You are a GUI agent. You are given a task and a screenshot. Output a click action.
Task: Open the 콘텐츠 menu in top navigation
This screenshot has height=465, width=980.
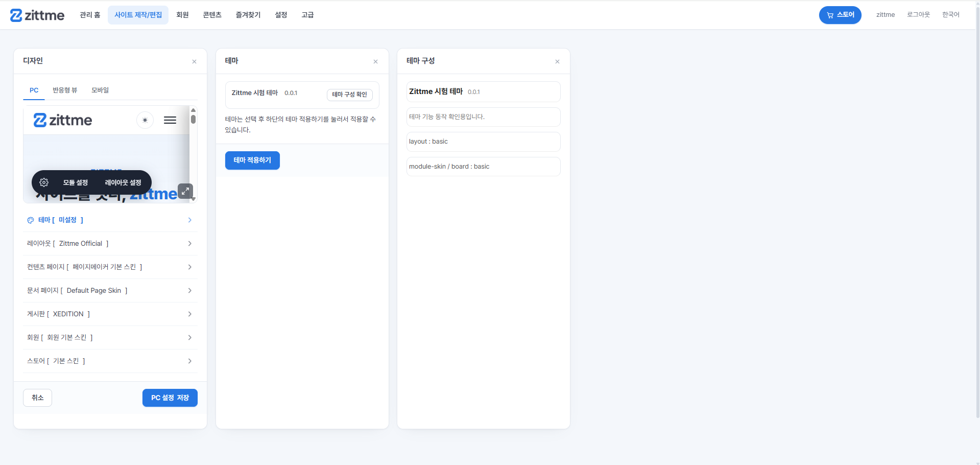[212, 15]
